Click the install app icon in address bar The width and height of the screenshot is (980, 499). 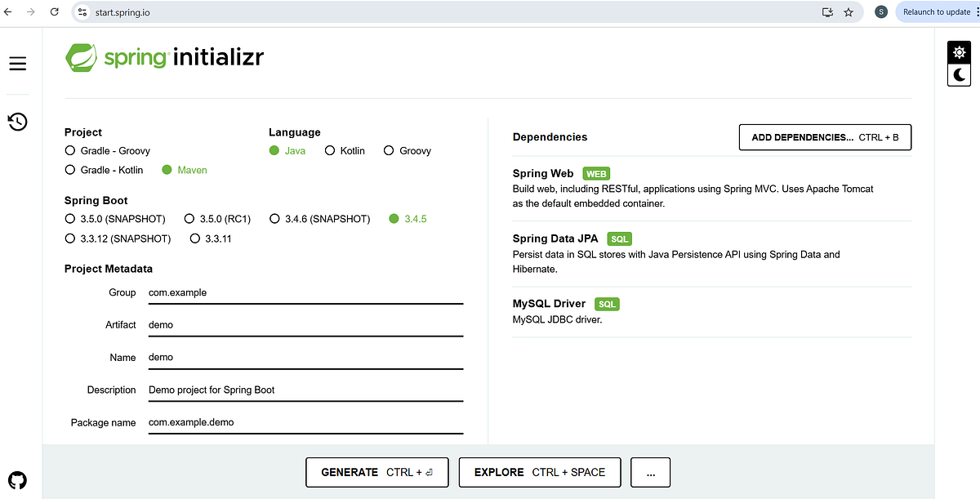pos(827,12)
